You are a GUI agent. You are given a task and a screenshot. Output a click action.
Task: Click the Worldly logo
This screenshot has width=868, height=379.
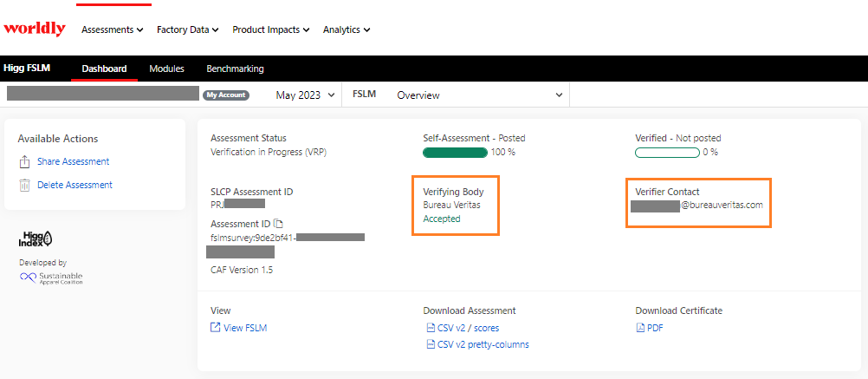35,29
